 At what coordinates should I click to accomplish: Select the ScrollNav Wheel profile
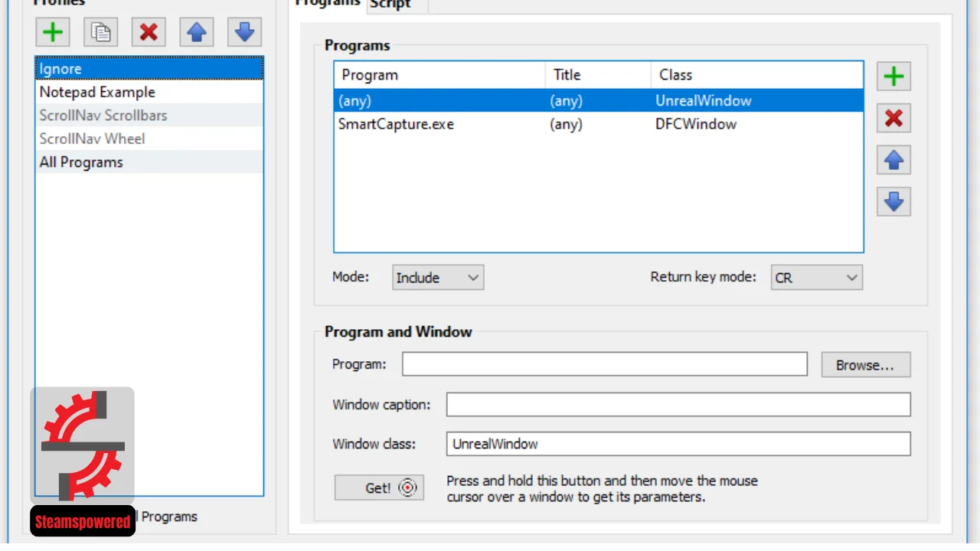pos(149,139)
